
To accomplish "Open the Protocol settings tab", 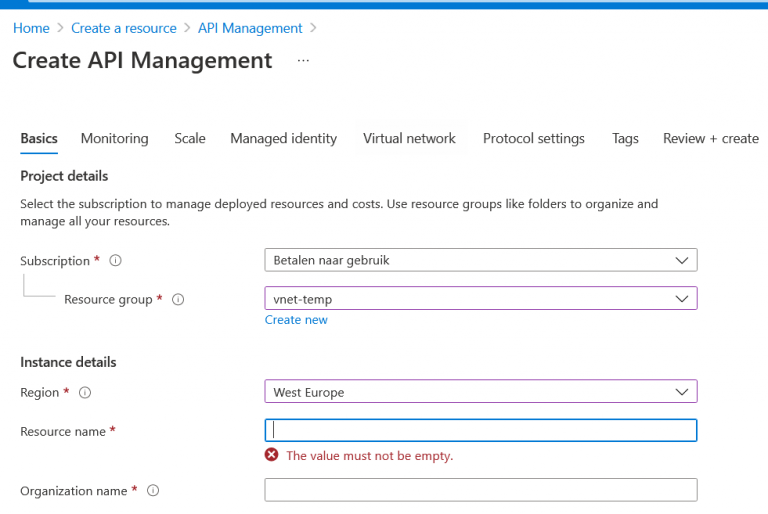I will pyautogui.click(x=533, y=139).
